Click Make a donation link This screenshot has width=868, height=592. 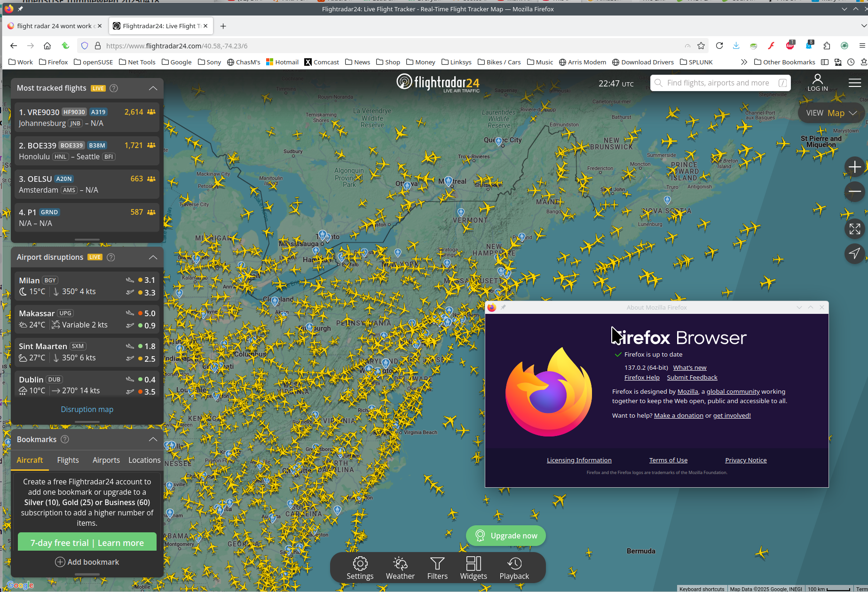(x=679, y=415)
